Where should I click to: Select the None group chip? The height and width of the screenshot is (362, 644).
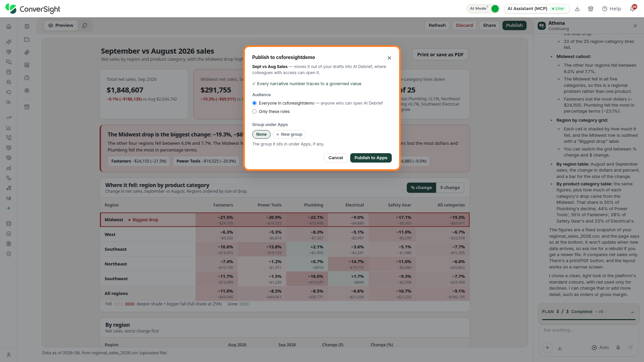[x=261, y=134]
